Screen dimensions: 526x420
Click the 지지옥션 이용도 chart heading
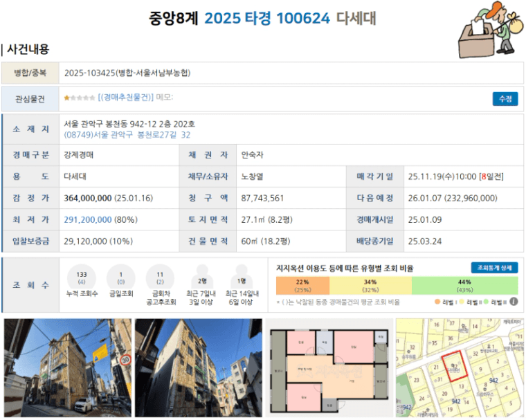pos(345,268)
